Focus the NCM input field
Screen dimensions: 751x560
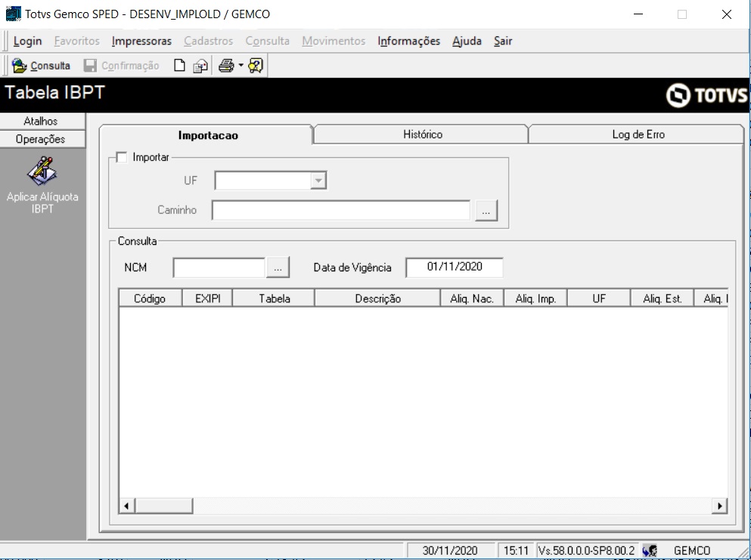[x=219, y=268]
